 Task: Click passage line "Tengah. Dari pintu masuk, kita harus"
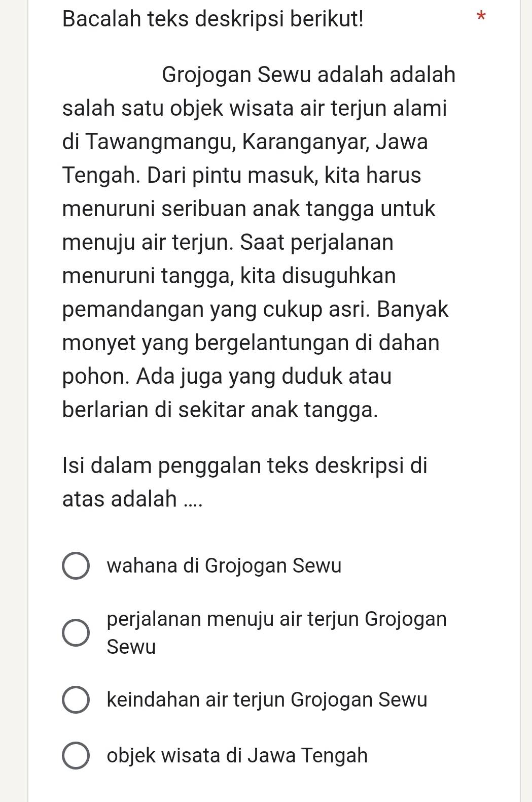click(x=242, y=175)
